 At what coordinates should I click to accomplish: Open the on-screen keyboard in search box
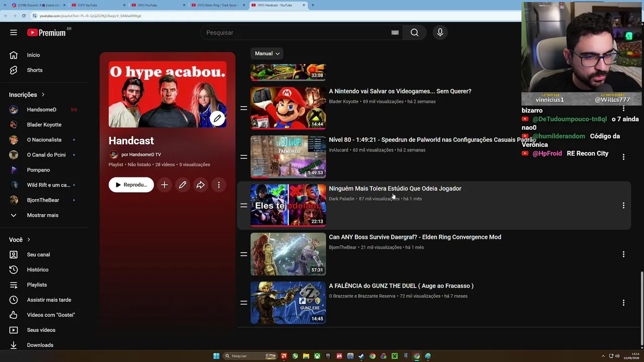tap(395, 33)
